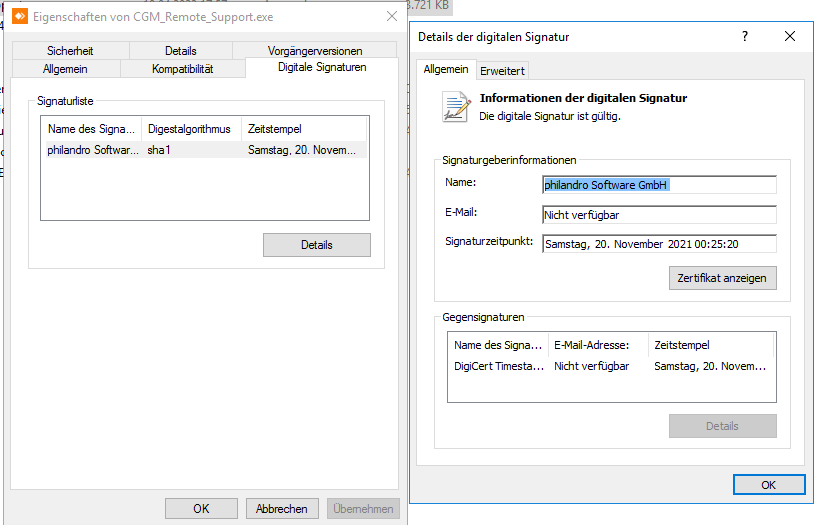Click the Signaturzeitpunkt field
Image resolution: width=822 pixels, height=525 pixels.
(x=659, y=244)
